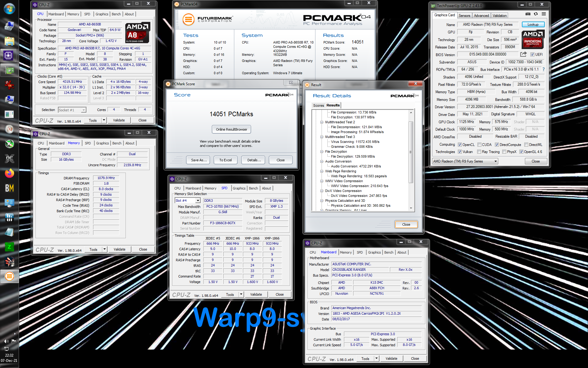
Task: Launch Firefox from the taskbar
Action: [9, 174]
